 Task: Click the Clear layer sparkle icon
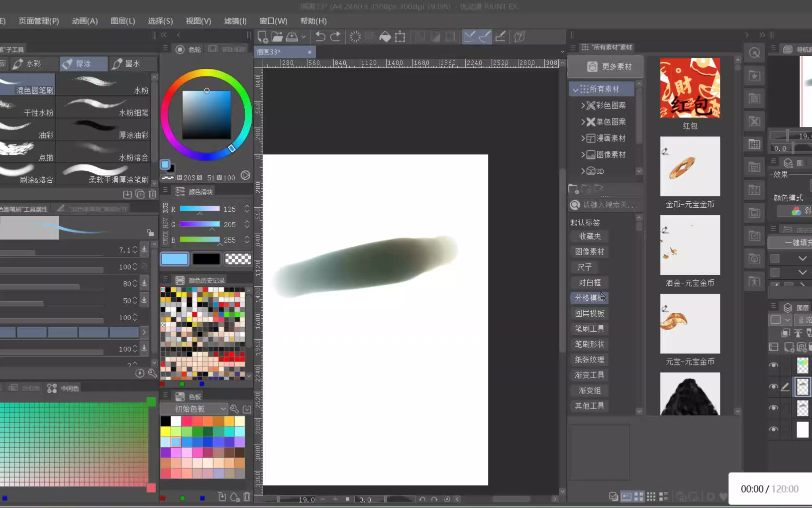click(x=355, y=37)
